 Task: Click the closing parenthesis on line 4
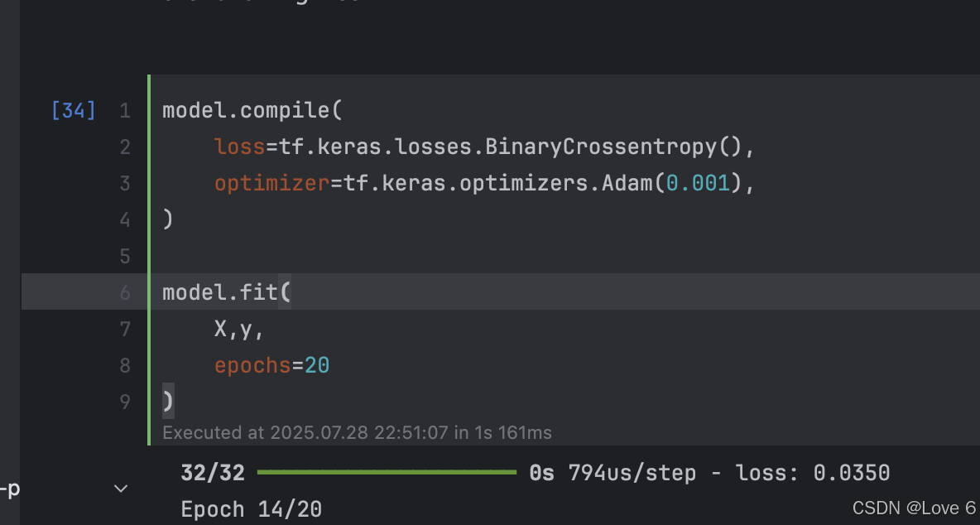(x=167, y=219)
